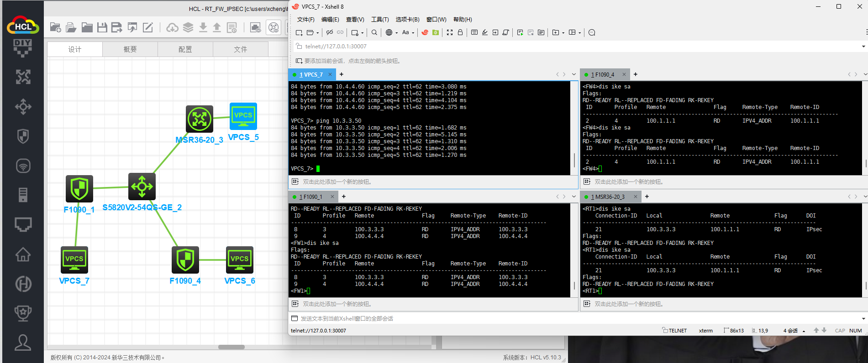
Task: Select the DIY device sidebar icon
Action: tap(23, 47)
